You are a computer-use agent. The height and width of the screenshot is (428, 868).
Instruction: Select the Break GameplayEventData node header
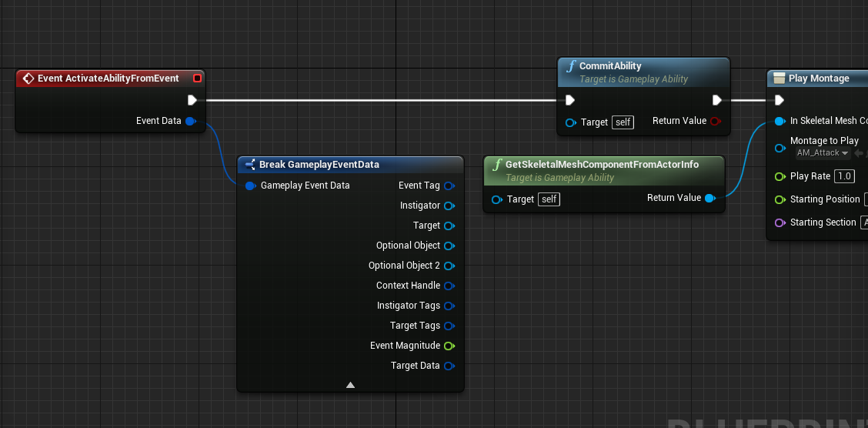[x=350, y=165]
